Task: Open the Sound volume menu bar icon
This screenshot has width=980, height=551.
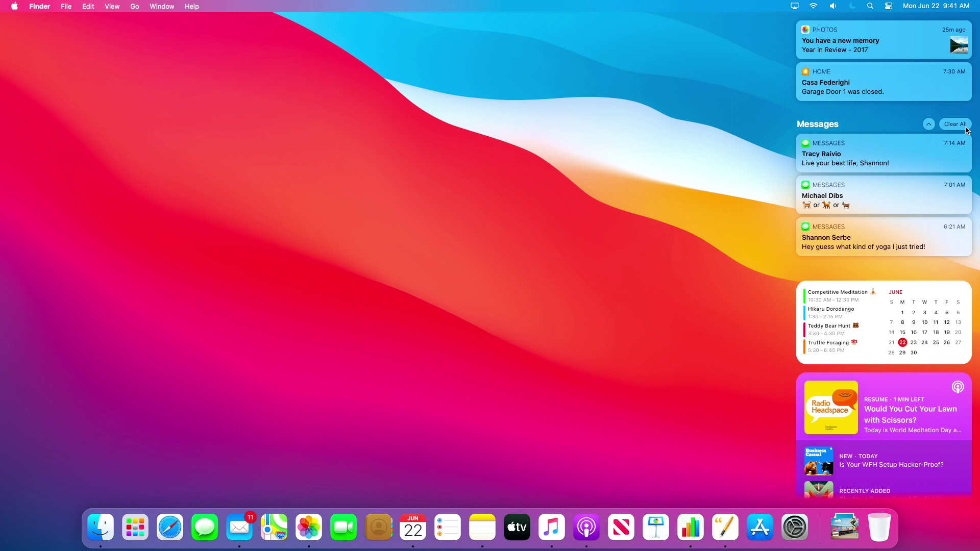Action: coord(833,6)
